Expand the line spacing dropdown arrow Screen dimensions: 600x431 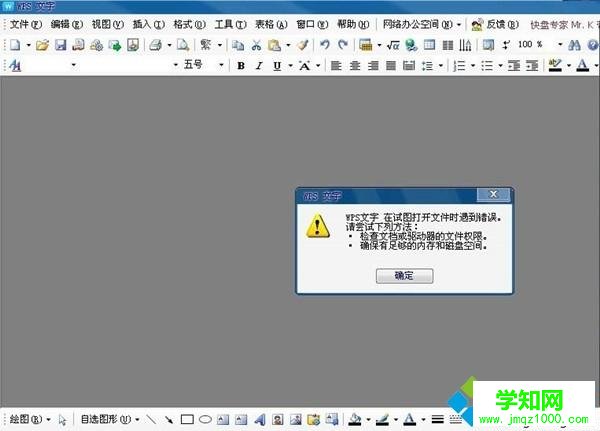click(441, 66)
